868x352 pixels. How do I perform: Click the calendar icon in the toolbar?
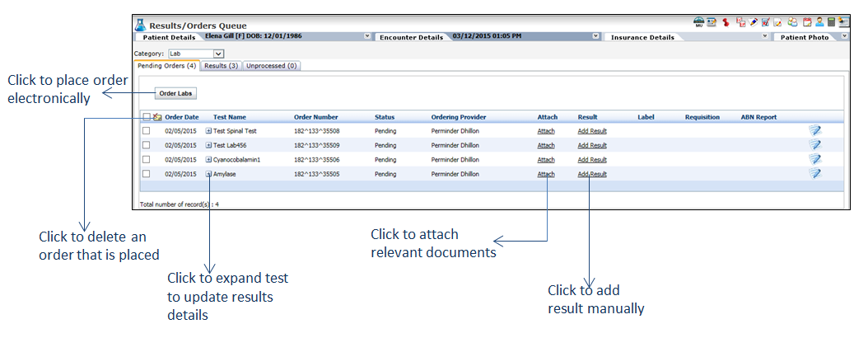(806, 22)
